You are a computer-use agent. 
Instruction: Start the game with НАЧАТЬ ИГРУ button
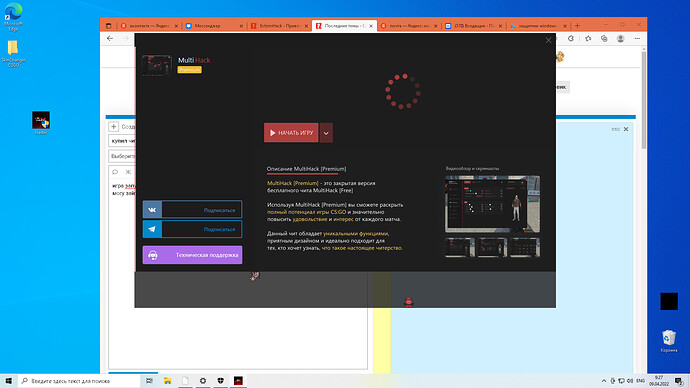click(x=291, y=132)
